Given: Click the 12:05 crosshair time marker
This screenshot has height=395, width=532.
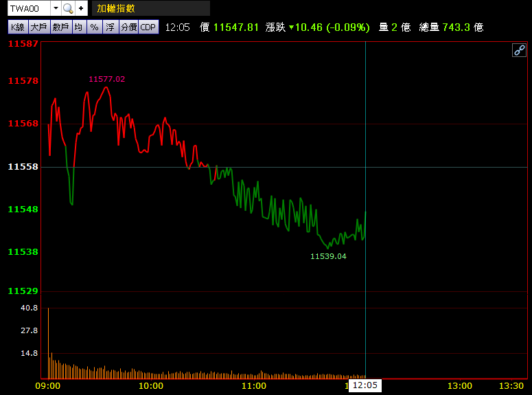Looking at the screenshot, I should pos(365,385).
